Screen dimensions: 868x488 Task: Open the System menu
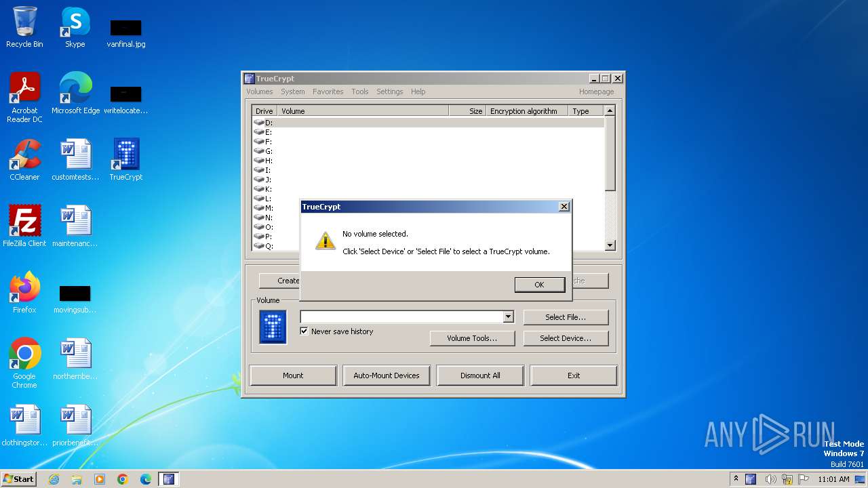coord(292,91)
